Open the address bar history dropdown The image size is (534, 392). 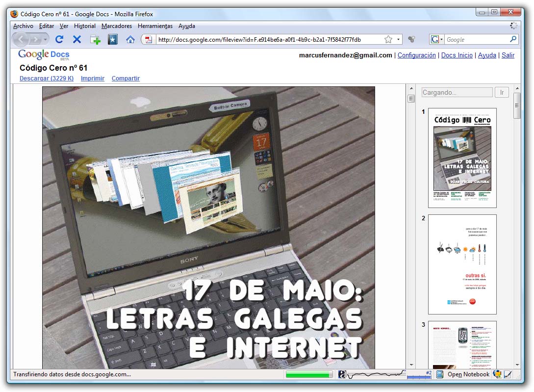point(398,40)
